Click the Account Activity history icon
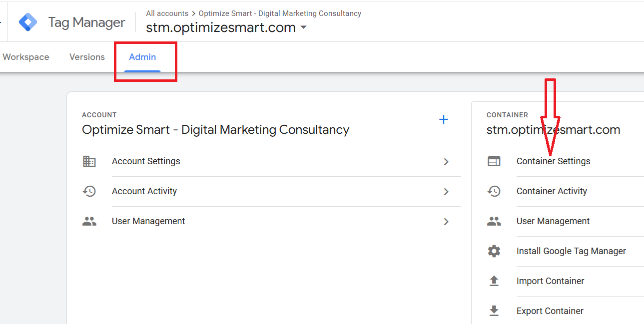 pos(89,191)
